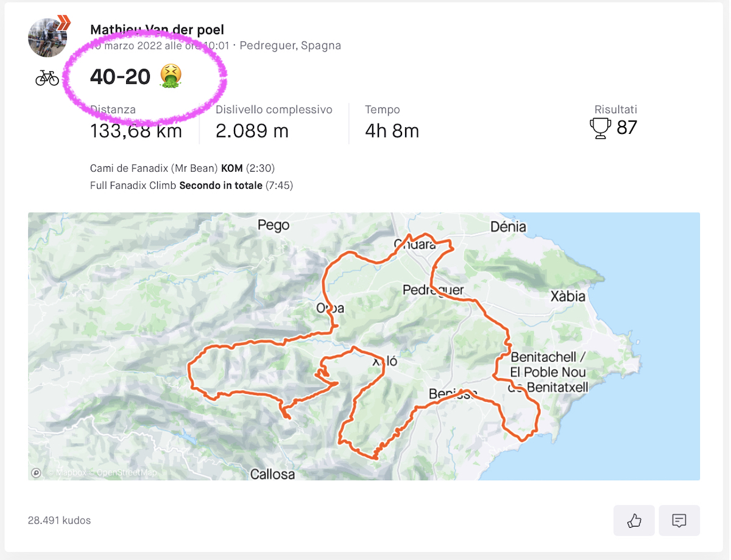Open Mathieu Van der poel's profile picture
The image size is (731, 560).
click(47, 38)
